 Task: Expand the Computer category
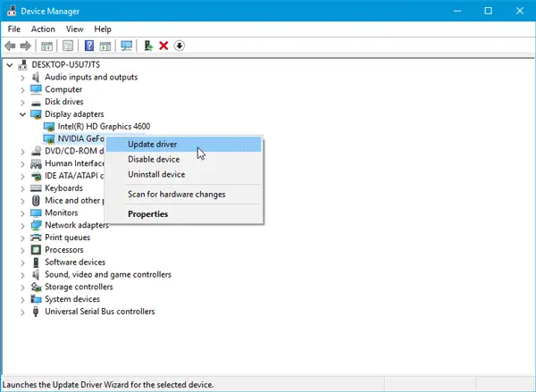(x=22, y=90)
